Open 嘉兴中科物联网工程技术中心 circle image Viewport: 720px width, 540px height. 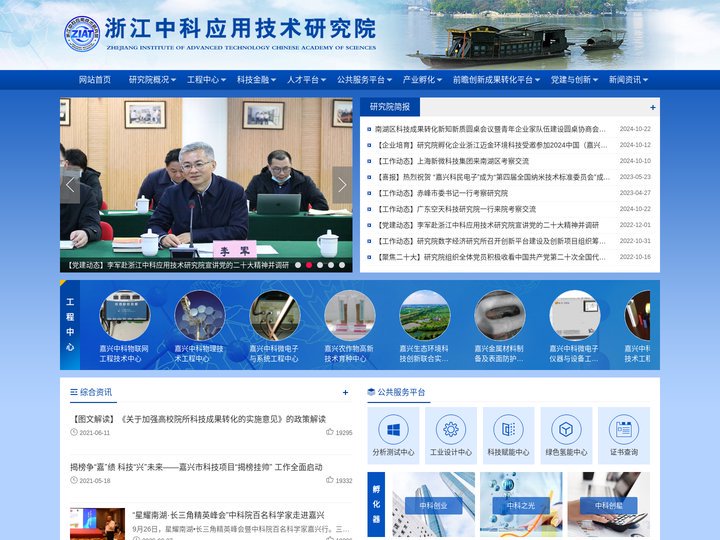coord(124,315)
